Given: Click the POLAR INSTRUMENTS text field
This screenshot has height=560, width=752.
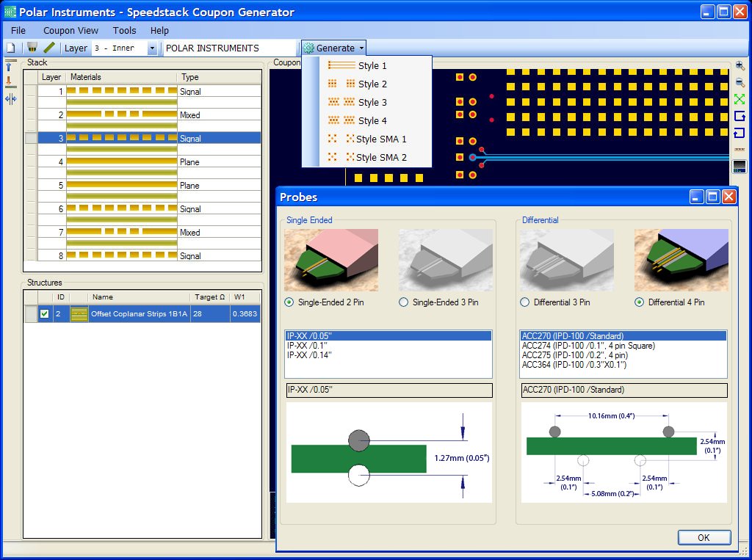Looking at the screenshot, I should coord(230,48).
